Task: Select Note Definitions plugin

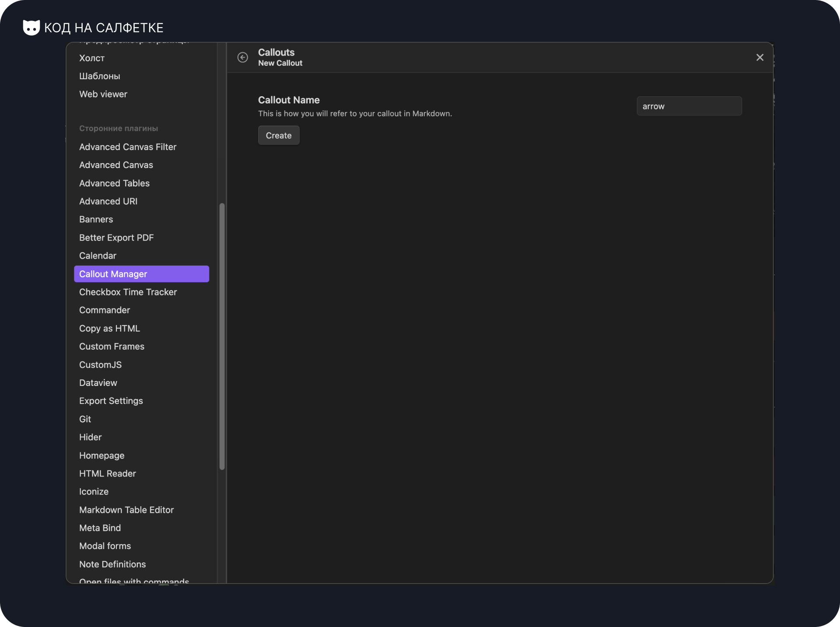Action: click(112, 564)
